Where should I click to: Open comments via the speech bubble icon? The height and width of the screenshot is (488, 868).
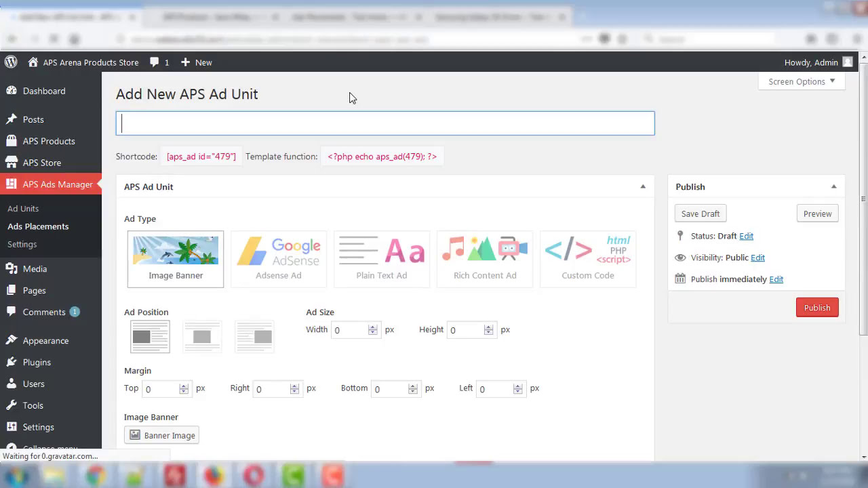[155, 62]
